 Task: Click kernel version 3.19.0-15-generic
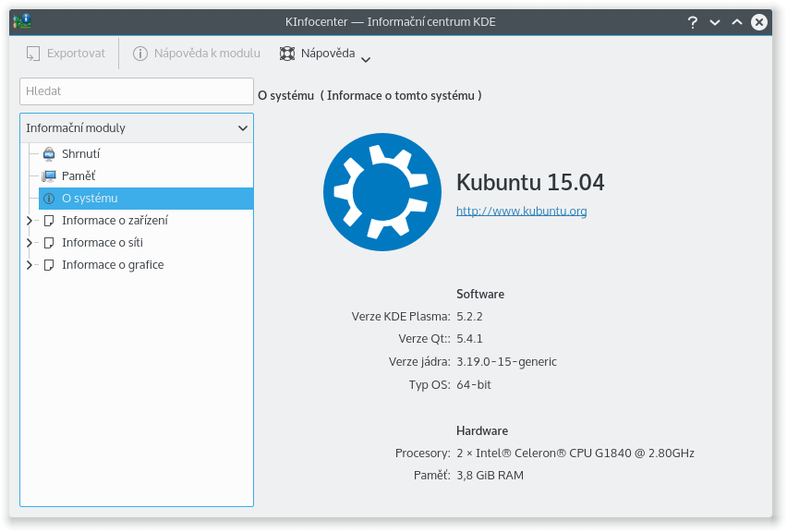point(506,362)
